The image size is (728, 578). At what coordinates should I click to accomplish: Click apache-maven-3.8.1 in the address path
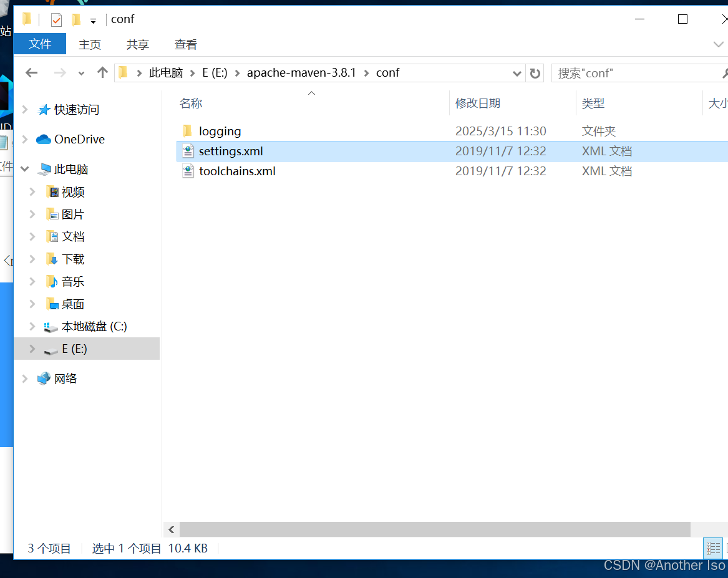pyautogui.click(x=301, y=73)
